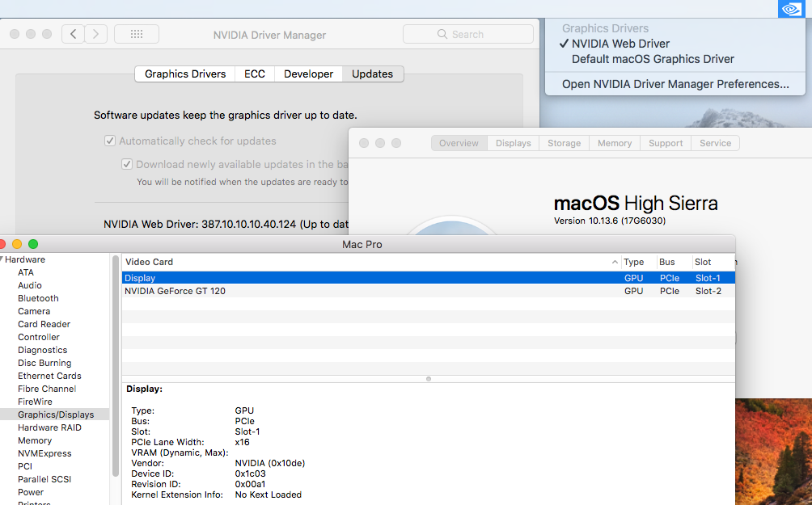Screen dimensions: 812x505
Task: Sort by the Slot column header
Action: (713, 262)
